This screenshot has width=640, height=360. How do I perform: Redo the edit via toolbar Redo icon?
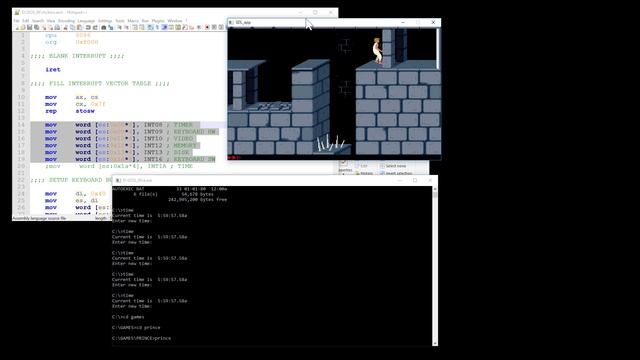click(95, 27)
